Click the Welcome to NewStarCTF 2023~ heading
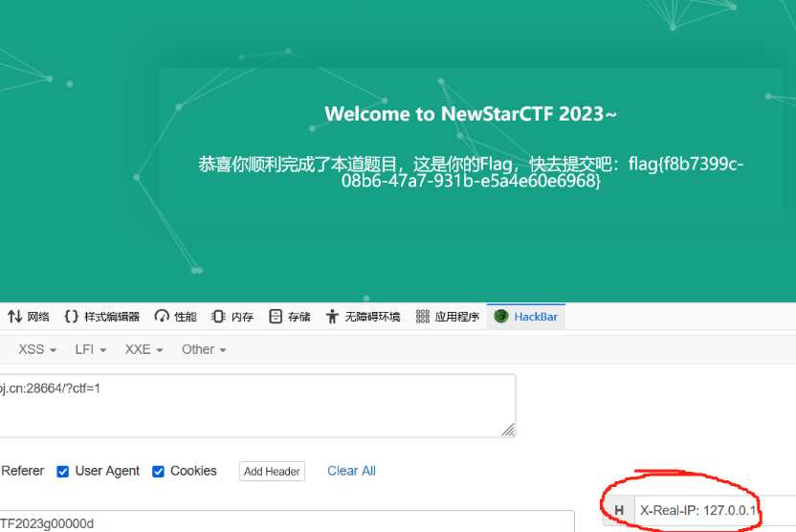This screenshot has width=796, height=532. click(x=471, y=114)
